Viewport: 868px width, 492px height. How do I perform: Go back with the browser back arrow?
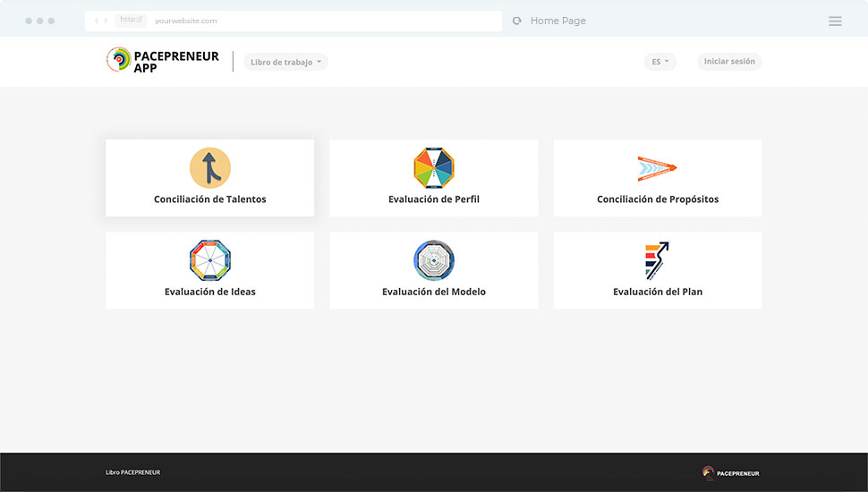[98, 21]
